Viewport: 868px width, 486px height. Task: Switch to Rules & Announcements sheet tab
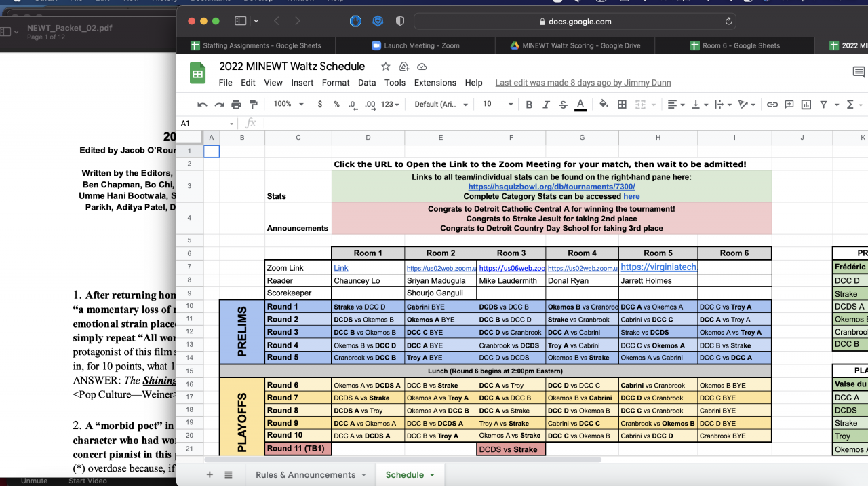point(305,474)
